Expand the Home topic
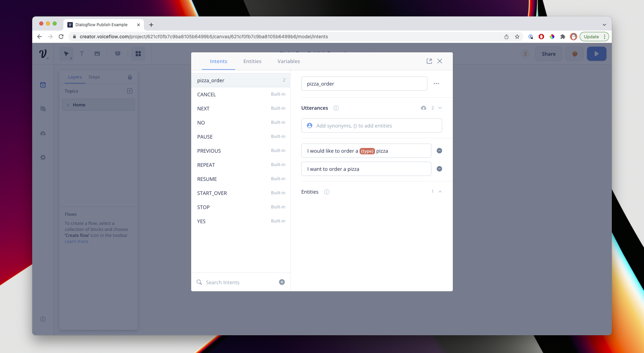This screenshot has height=353, width=644. pos(68,105)
